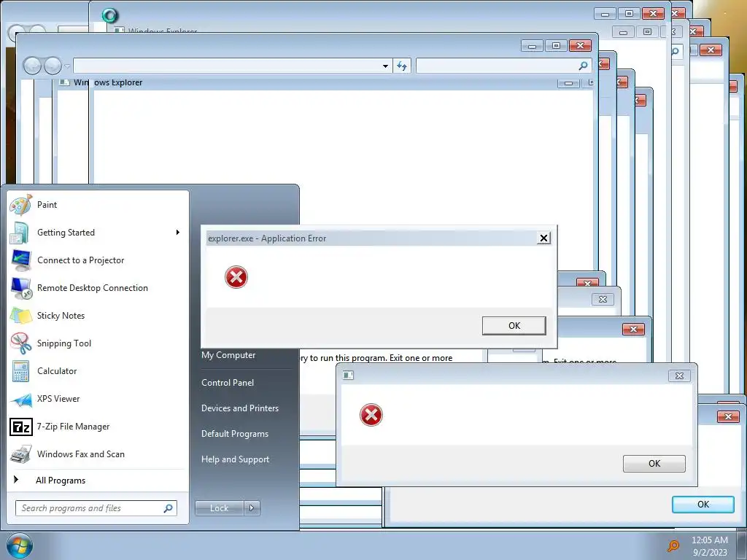Click the magnifier in Start search box
The width and height of the screenshot is (747, 560).
169,508
